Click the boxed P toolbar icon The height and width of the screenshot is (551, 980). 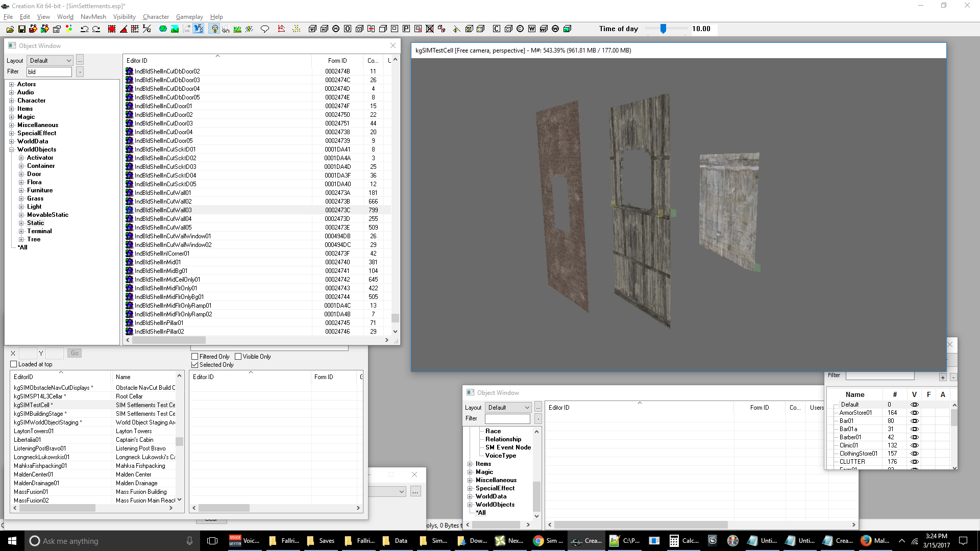click(406, 29)
